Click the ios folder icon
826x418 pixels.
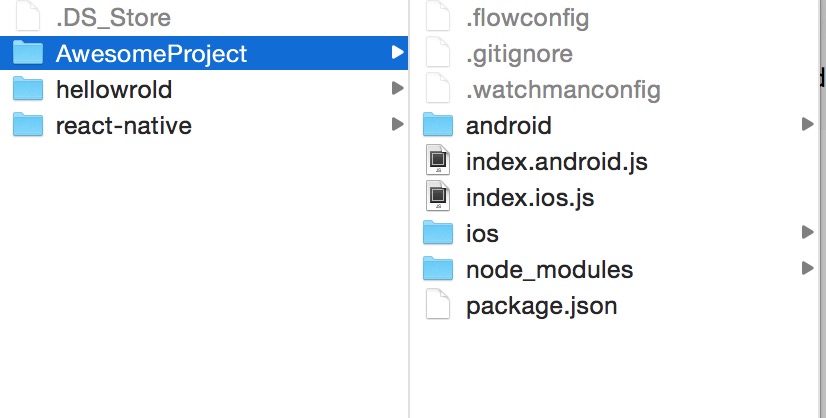[x=438, y=232]
